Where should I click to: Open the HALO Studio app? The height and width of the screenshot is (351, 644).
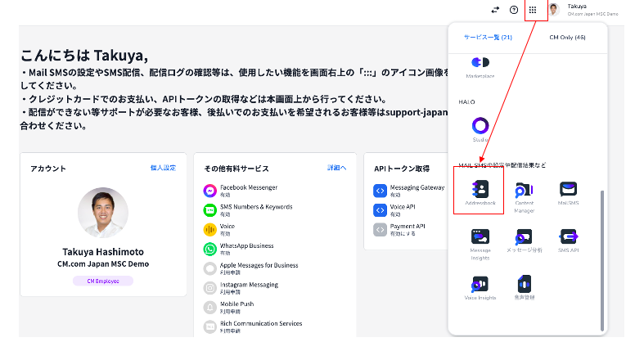[480, 129]
